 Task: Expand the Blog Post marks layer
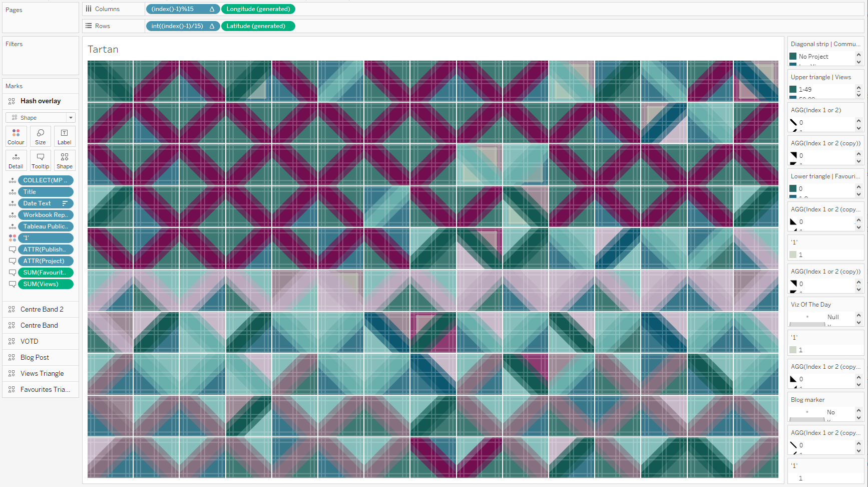point(41,358)
